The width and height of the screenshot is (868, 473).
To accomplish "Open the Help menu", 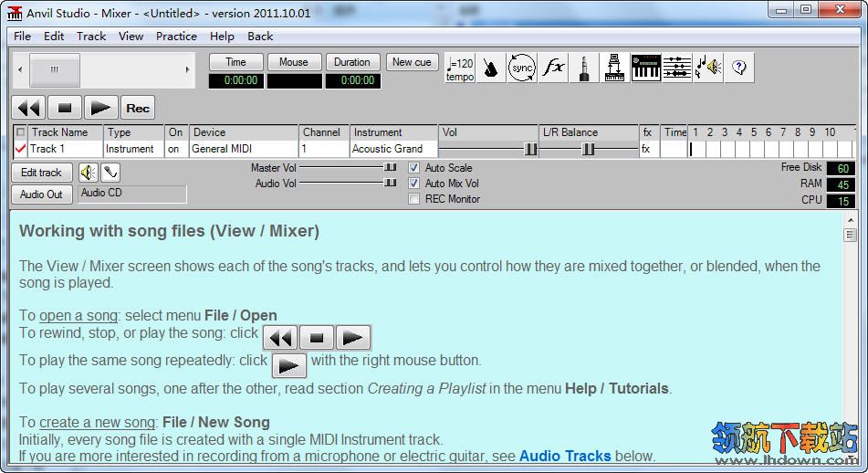I will [x=222, y=36].
